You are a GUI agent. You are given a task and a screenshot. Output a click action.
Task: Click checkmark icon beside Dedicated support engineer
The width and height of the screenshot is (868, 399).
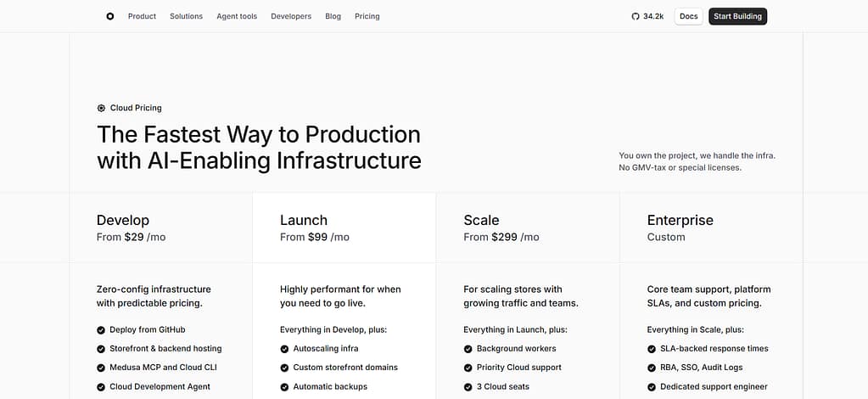[652, 387]
